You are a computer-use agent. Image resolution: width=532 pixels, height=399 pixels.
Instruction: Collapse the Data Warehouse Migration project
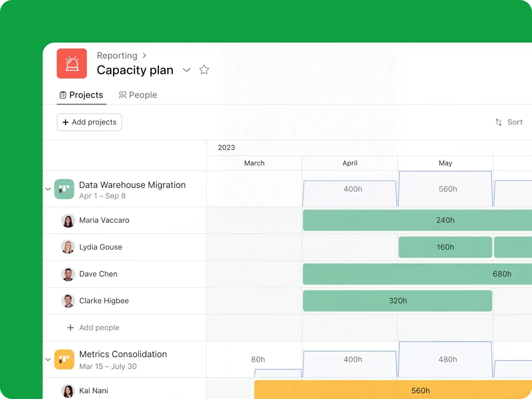click(48, 189)
